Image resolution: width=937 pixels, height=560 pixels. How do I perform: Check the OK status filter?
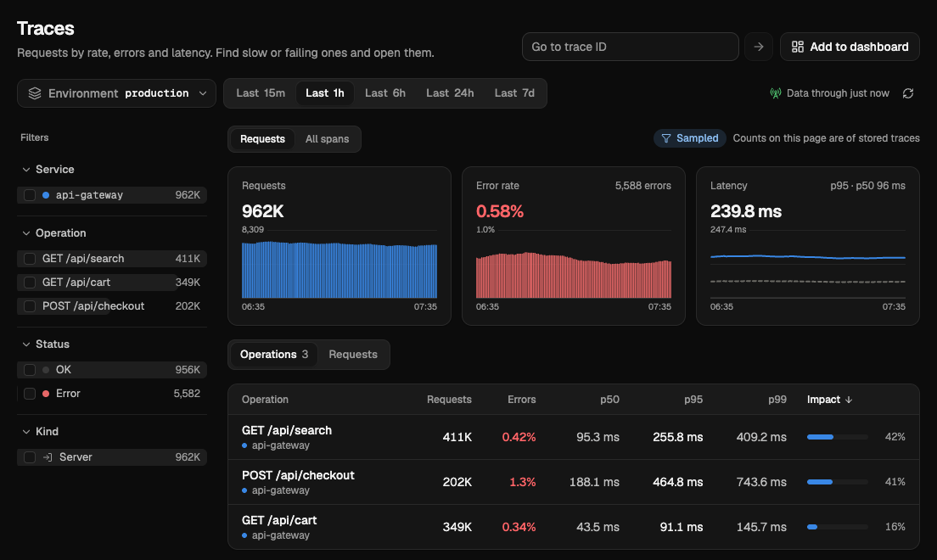click(29, 370)
